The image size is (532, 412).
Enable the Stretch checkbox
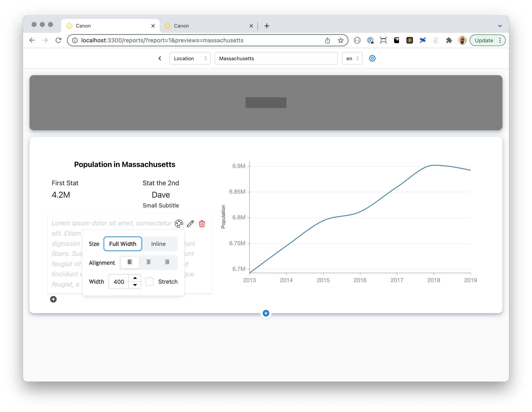tap(149, 282)
